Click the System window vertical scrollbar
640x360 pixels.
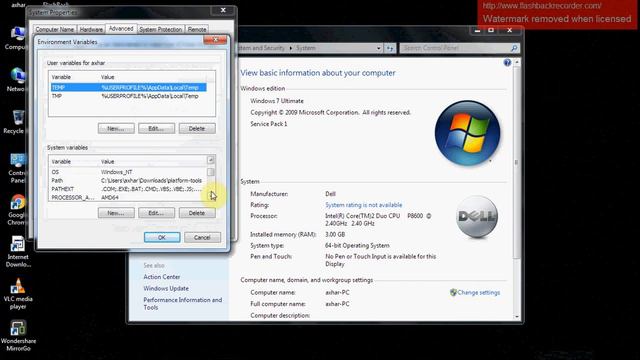click(x=517, y=162)
